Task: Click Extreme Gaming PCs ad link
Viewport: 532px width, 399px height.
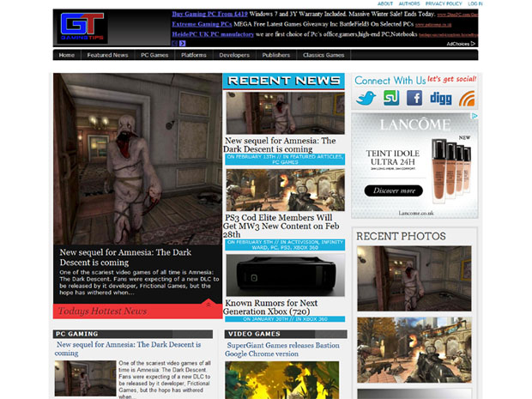Action: 202,24
